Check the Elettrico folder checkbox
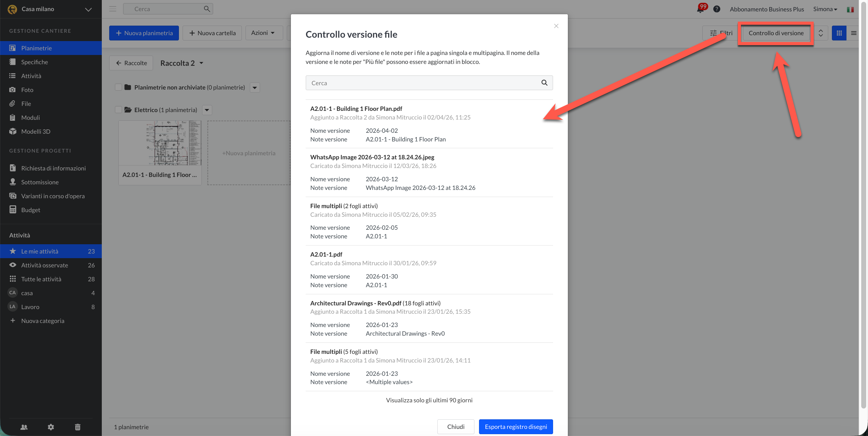The width and height of the screenshot is (868, 436). [x=118, y=110]
